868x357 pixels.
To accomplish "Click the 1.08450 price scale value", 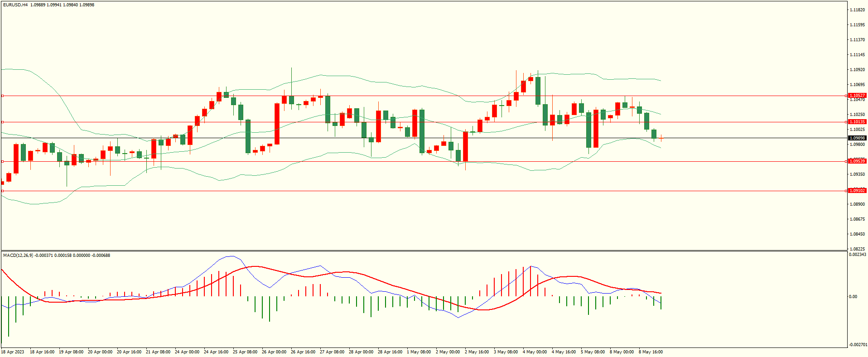I will pos(857,234).
